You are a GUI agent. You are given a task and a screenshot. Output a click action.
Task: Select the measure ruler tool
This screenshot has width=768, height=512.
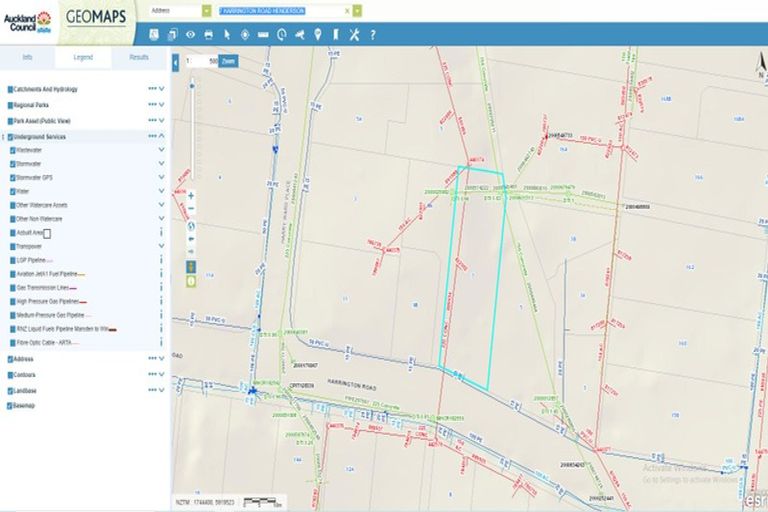[x=263, y=34]
